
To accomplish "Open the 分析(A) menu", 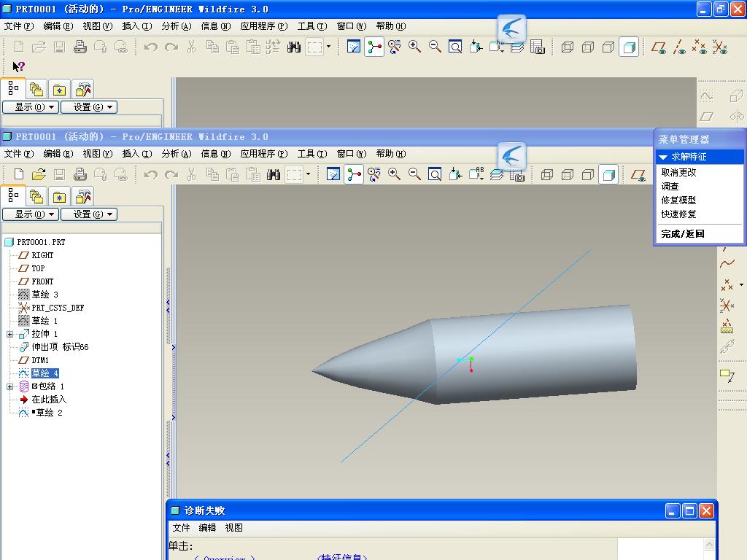I will point(177,153).
